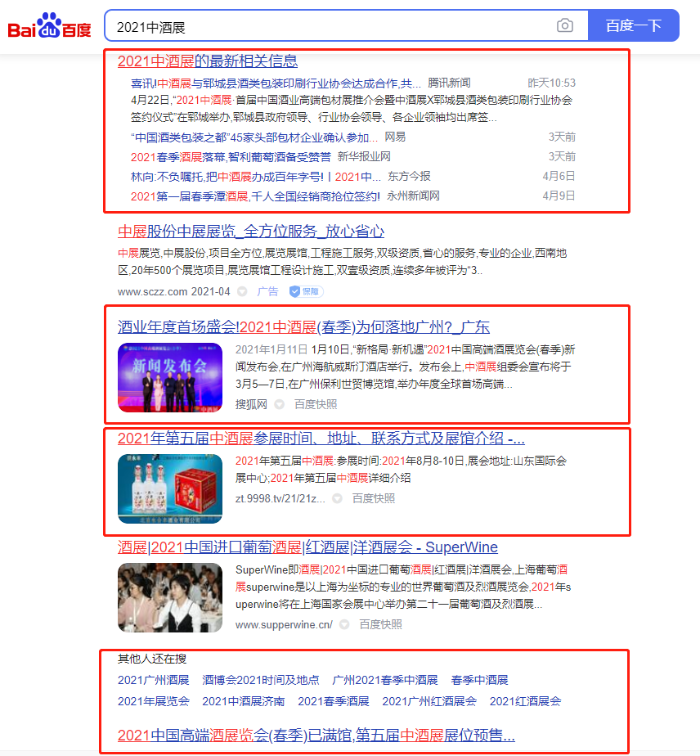Expand arrow next to www.supperwine.cn

[x=344, y=625]
